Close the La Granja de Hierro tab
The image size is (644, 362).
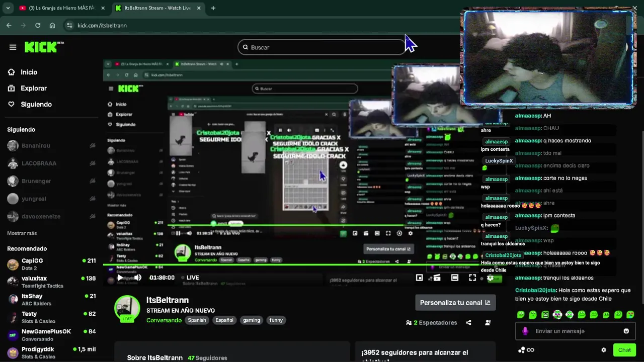(x=103, y=8)
